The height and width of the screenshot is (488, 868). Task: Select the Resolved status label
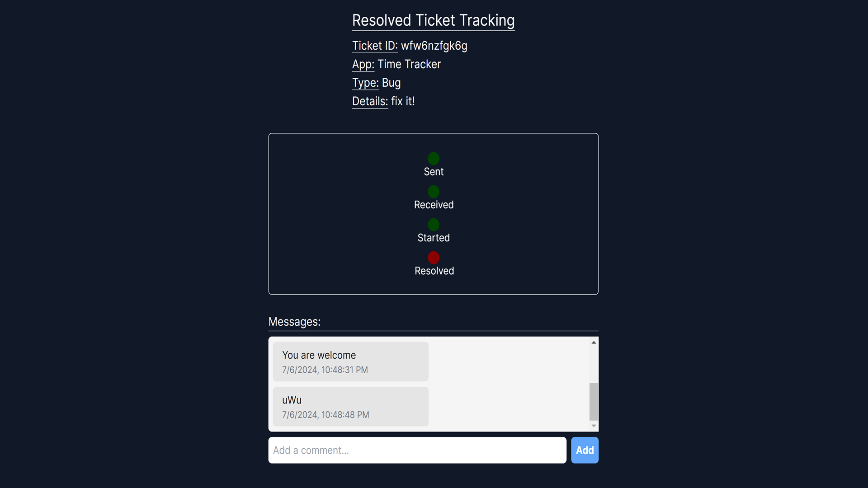[x=434, y=271]
